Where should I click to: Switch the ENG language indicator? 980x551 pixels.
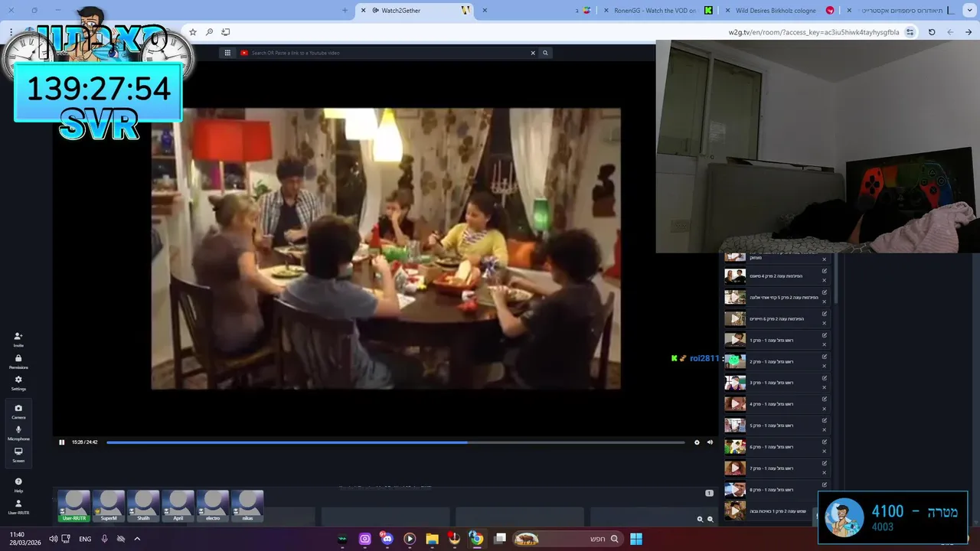85,539
